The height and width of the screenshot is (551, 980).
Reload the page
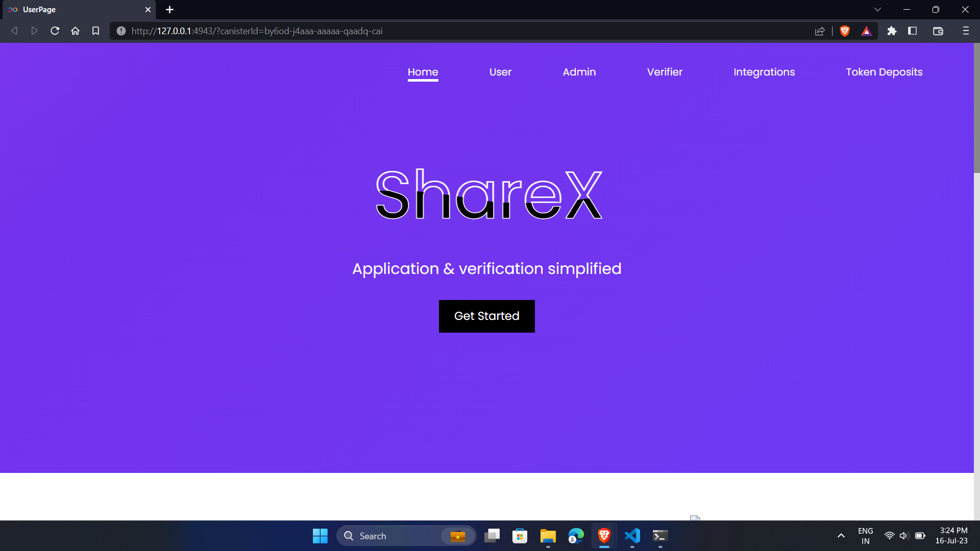55,31
